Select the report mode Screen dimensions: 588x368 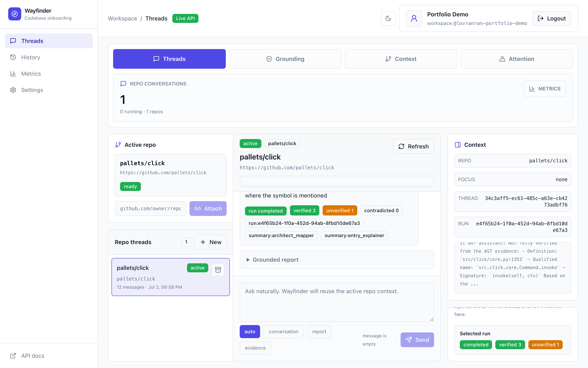pos(319,331)
